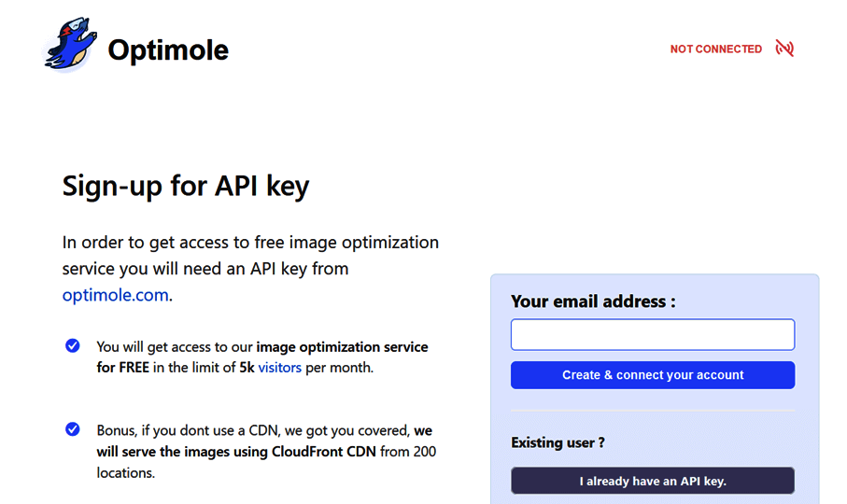The width and height of the screenshot is (847, 504).
Task: Click the I already have an API key button
Action: tap(652, 481)
